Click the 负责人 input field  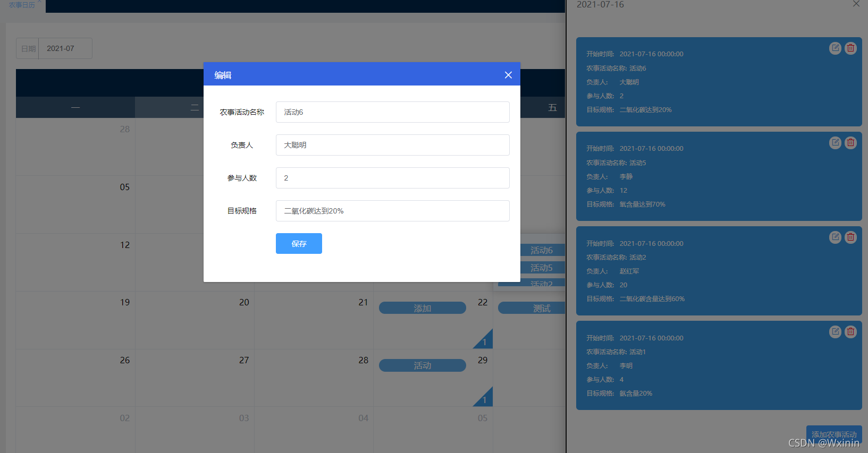(x=392, y=145)
